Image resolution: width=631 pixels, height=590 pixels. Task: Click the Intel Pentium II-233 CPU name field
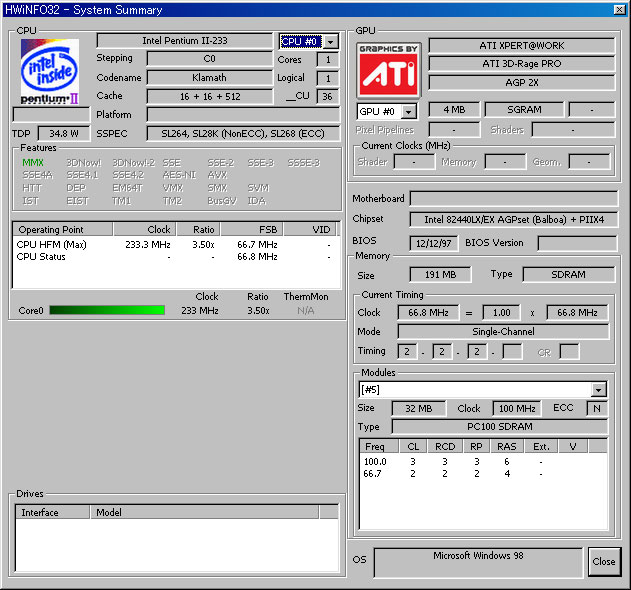185,41
